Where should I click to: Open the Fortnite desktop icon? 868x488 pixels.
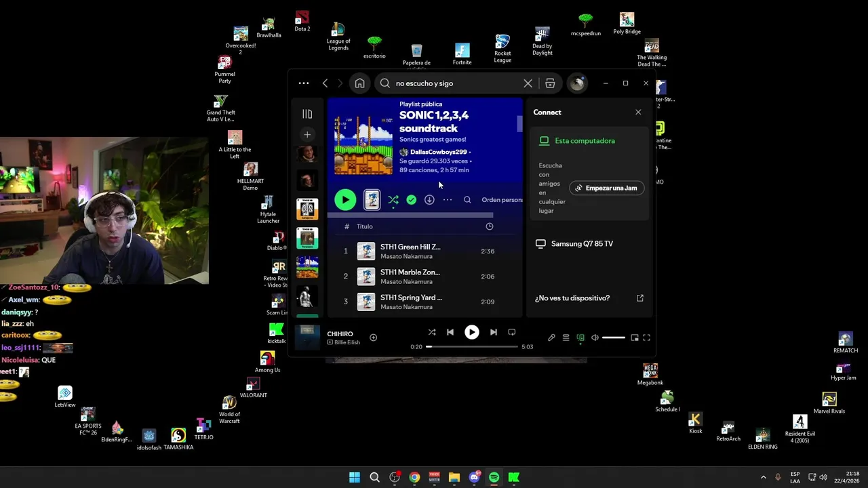coord(462,54)
